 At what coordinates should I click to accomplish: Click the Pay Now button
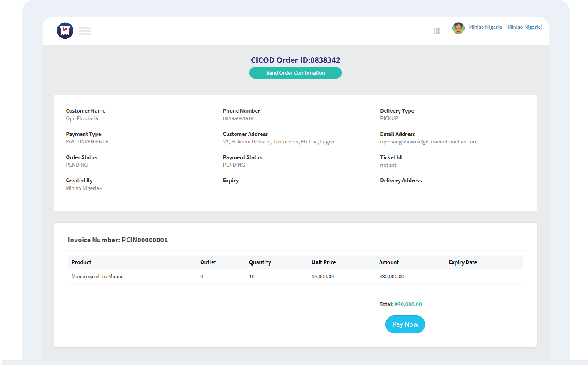coord(405,324)
